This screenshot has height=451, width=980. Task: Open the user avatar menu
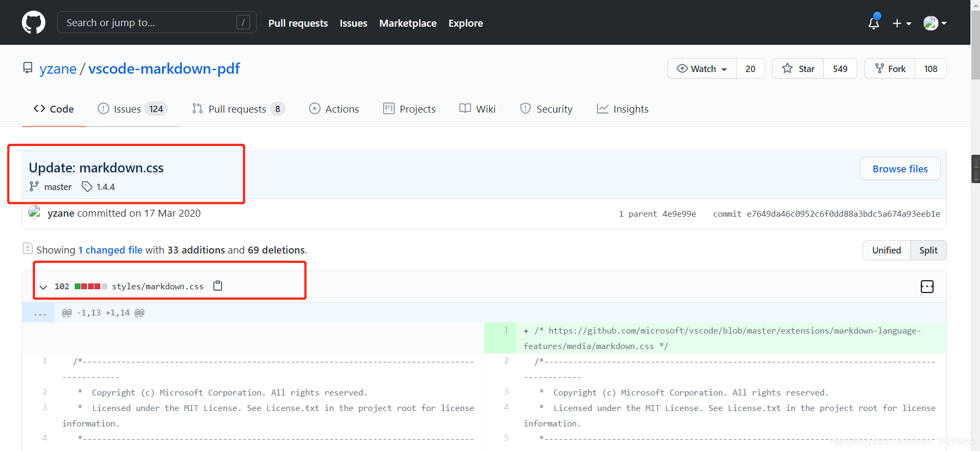click(935, 23)
